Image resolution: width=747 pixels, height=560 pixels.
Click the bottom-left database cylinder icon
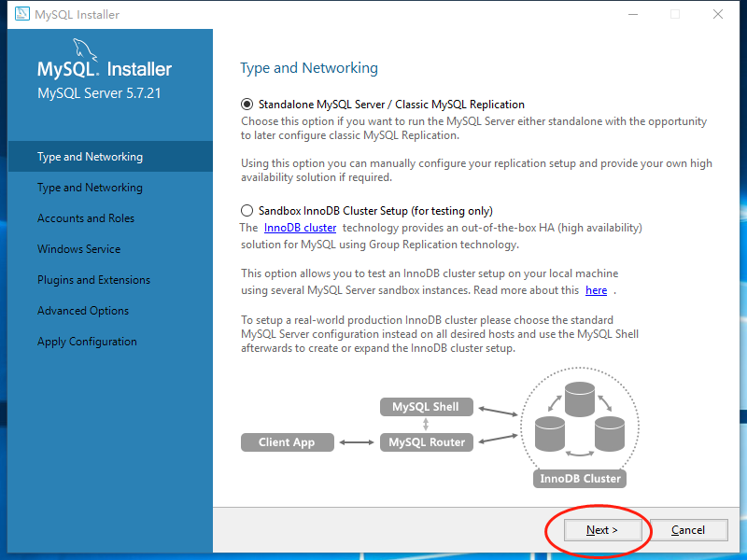click(x=550, y=434)
